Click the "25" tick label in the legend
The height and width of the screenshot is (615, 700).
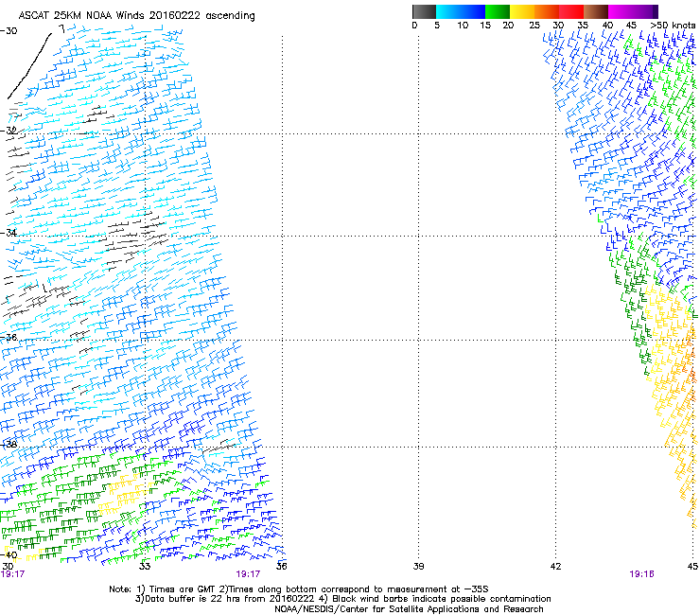(534, 26)
